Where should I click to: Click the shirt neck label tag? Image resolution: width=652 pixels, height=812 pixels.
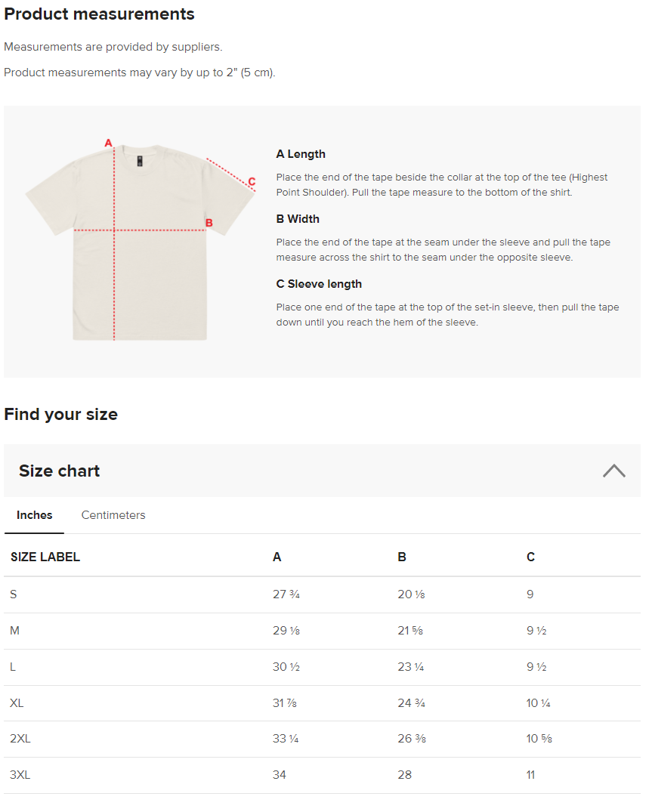140,160
